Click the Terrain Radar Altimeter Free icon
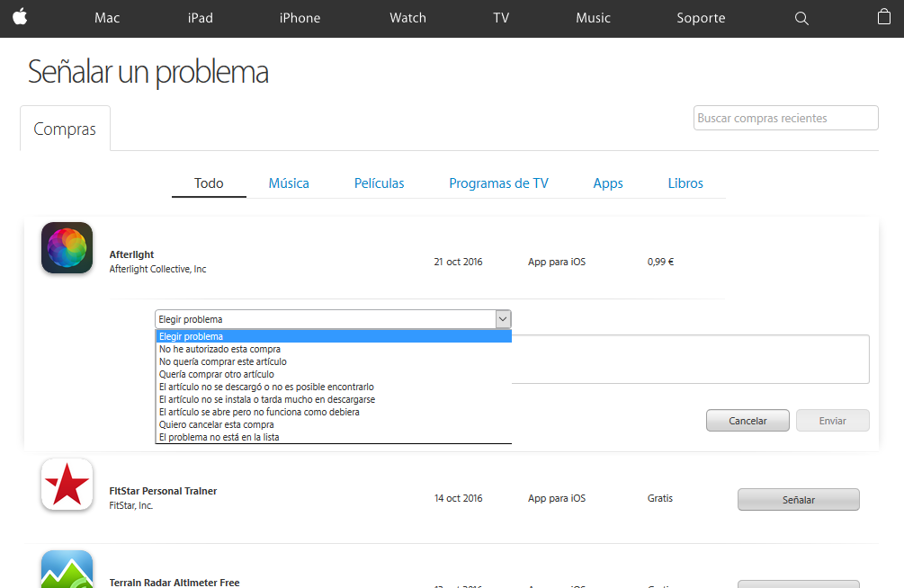This screenshot has width=904, height=588. tap(67, 569)
